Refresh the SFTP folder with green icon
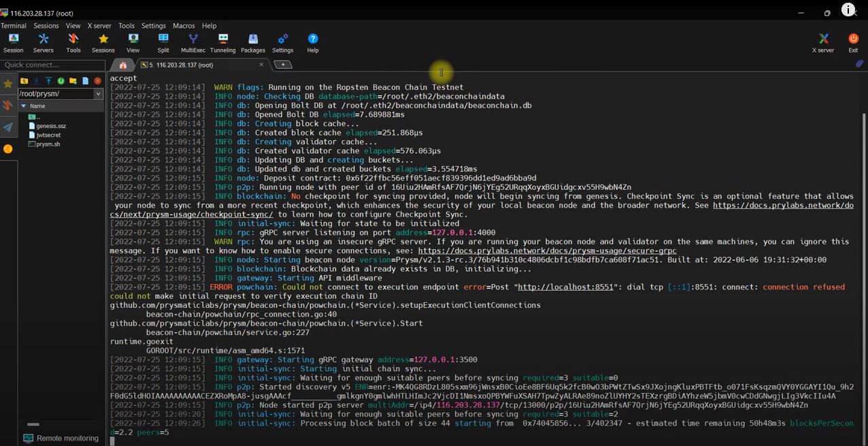868x446 pixels. click(61, 81)
